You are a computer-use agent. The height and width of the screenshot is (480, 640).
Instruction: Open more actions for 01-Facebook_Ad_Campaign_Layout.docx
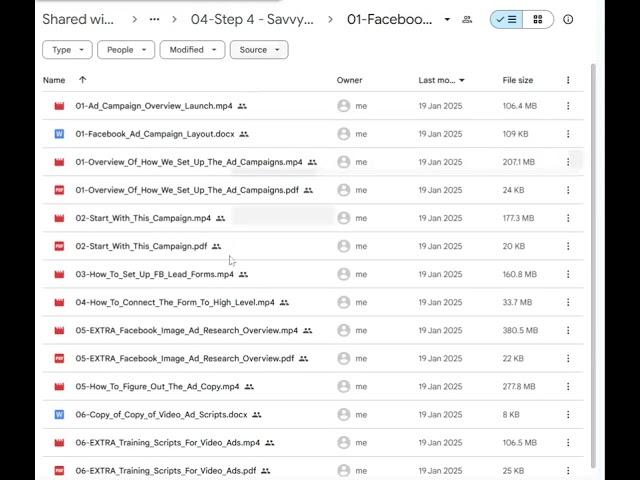pos(568,134)
